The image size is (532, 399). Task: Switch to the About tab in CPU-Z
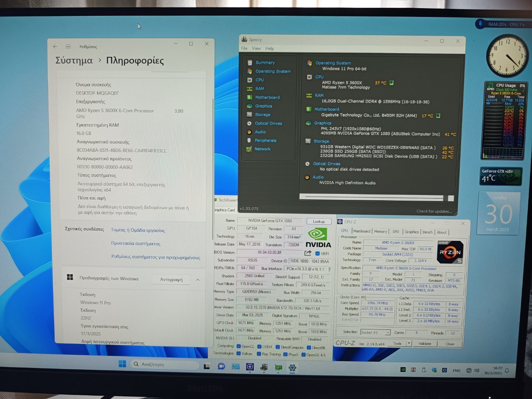pyautogui.click(x=441, y=232)
